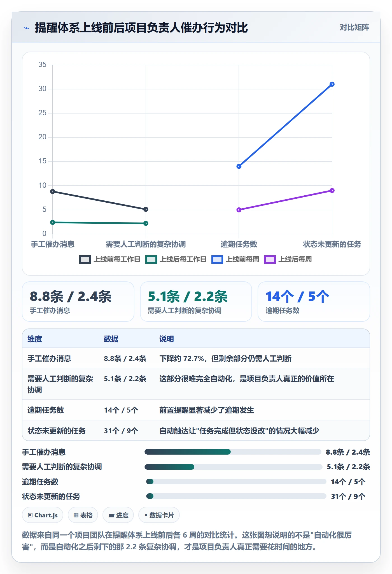
Task: Click the y-axis value 35
Action: click(42, 64)
